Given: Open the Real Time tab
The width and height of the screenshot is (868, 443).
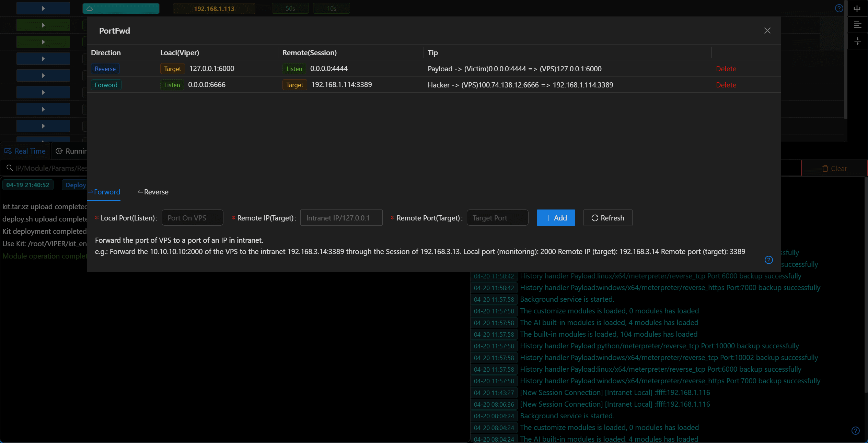Looking at the screenshot, I should [x=25, y=151].
